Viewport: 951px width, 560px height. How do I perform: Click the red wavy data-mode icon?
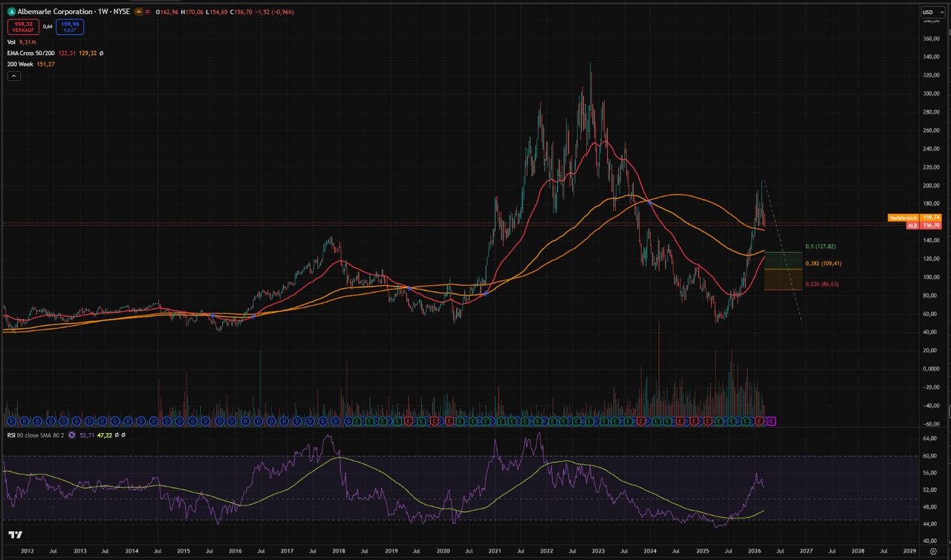click(x=148, y=12)
